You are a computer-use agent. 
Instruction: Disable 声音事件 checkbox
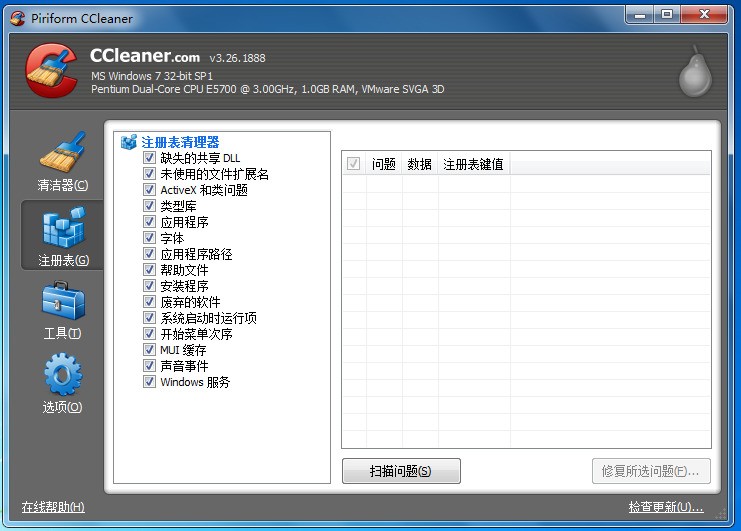149,366
